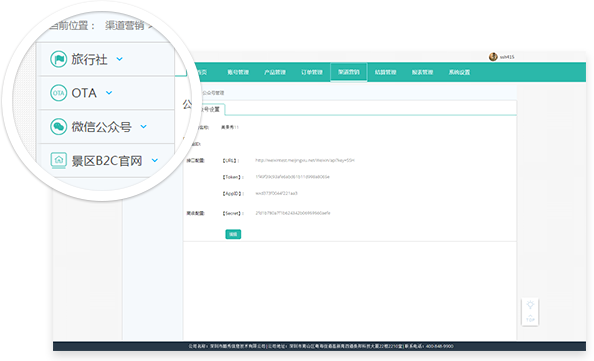Open the 渠道营销 navigation tab
This screenshot has height=361, width=594.
[x=349, y=72]
